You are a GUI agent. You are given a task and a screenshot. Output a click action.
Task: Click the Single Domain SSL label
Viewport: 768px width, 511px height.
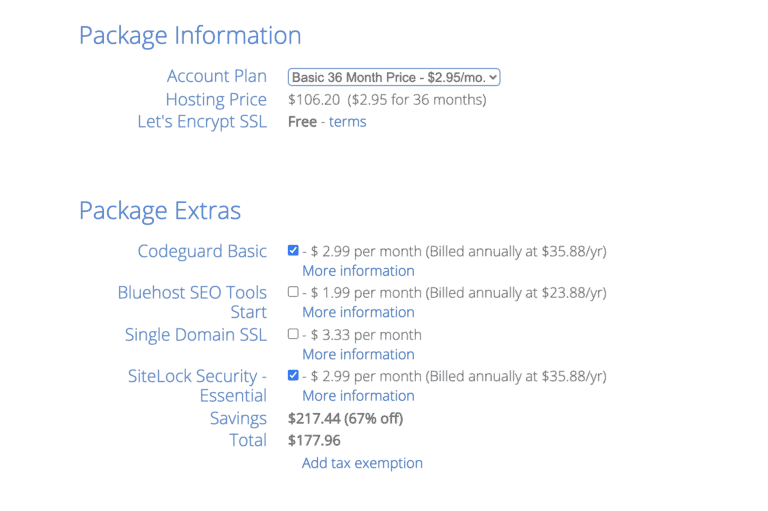(x=195, y=335)
